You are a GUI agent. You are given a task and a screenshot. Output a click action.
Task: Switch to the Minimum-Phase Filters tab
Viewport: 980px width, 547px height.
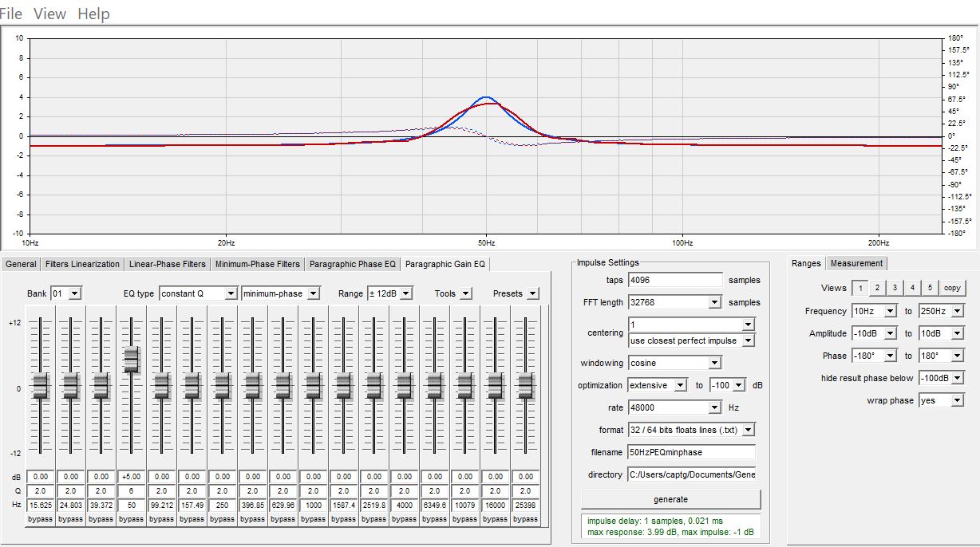pos(258,264)
